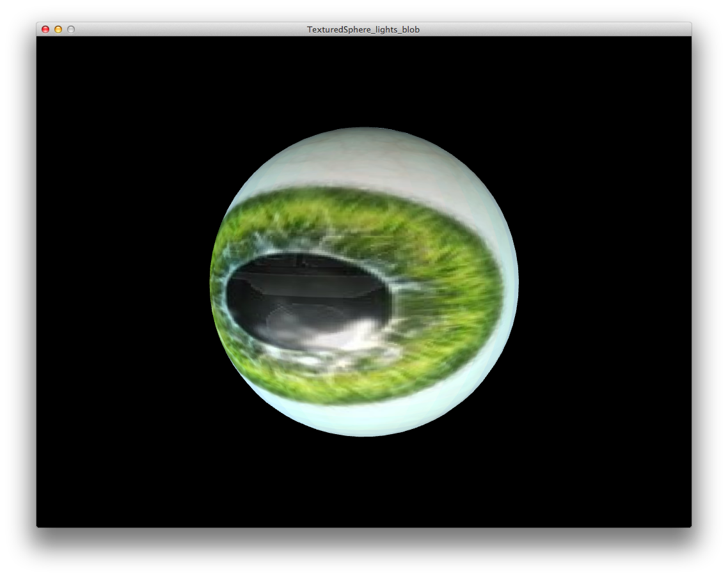728x578 pixels.
Task: Minimize the TexturedSphere_lights_blob window
Action: [x=58, y=29]
